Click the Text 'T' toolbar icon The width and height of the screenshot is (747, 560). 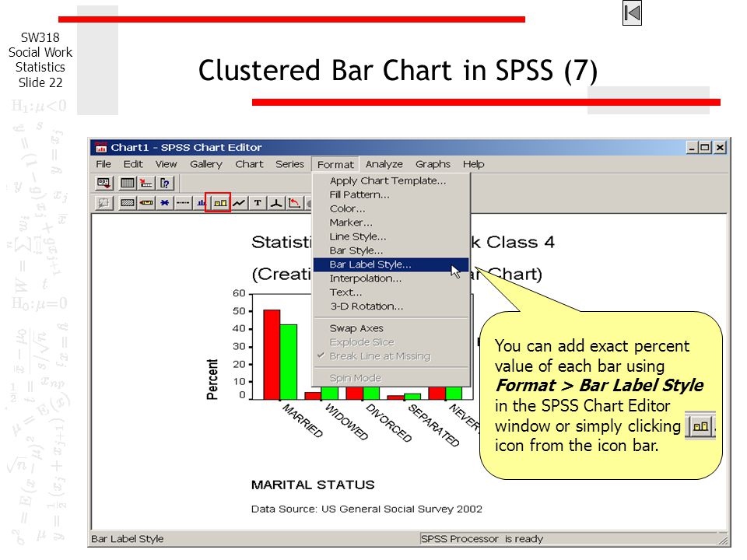[x=258, y=203]
